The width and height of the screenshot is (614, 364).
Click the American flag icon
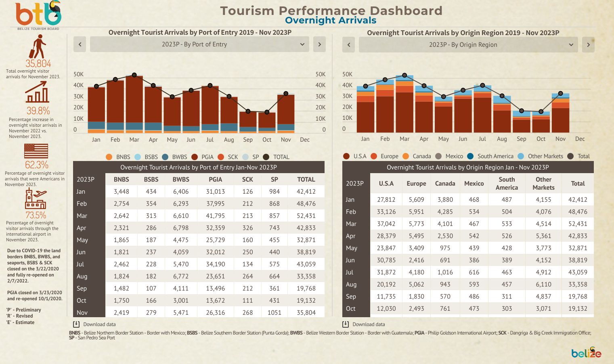pyautogui.click(x=36, y=151)
